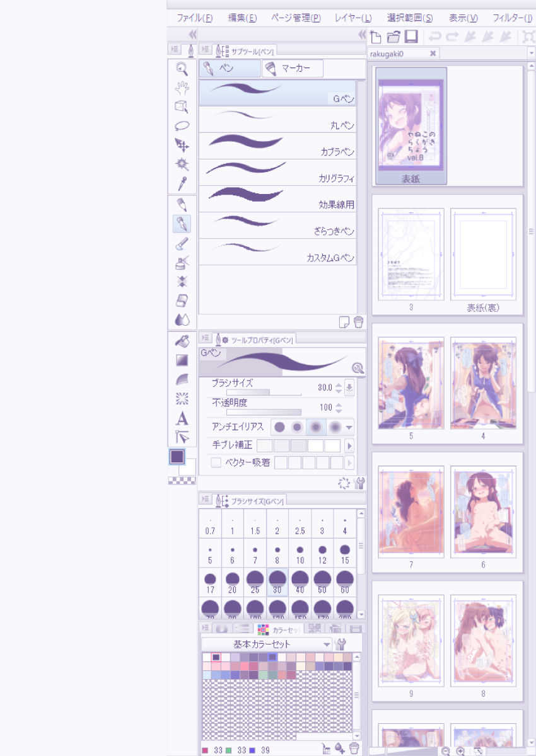
Task: Choose the Fill bucket tool
Action: pyautogui.click(x=182, y=341)
